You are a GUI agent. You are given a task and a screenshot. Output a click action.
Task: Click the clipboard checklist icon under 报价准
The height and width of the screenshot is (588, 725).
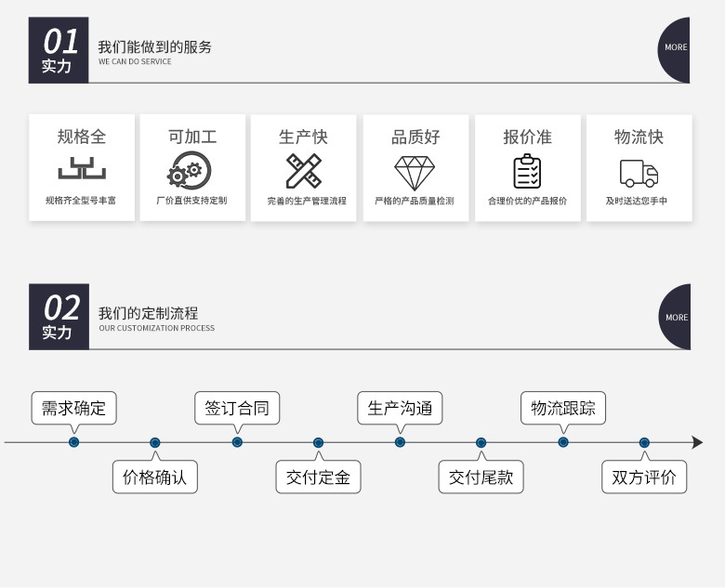point(527,171)
